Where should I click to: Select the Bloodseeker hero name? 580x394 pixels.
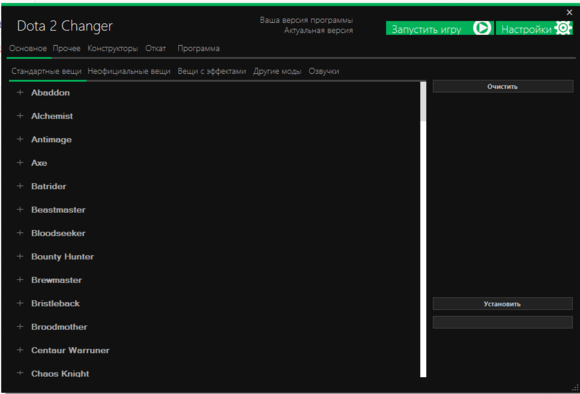[58, 233]
